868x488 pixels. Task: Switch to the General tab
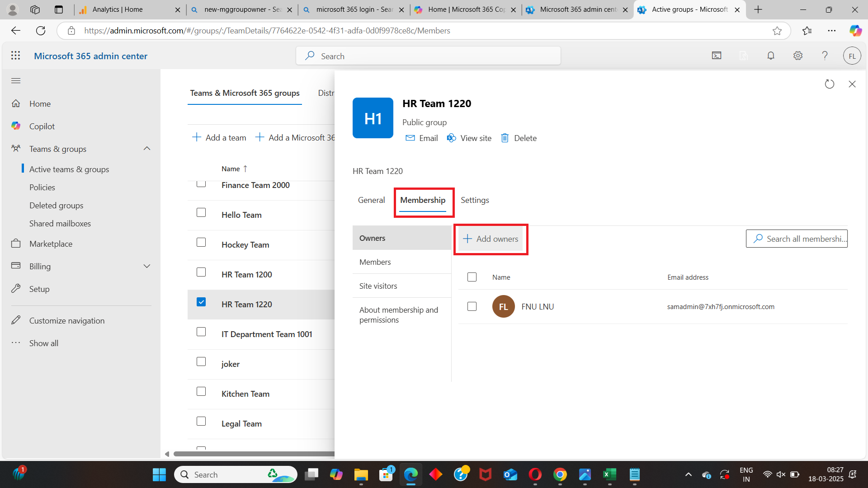coord(371,200)
